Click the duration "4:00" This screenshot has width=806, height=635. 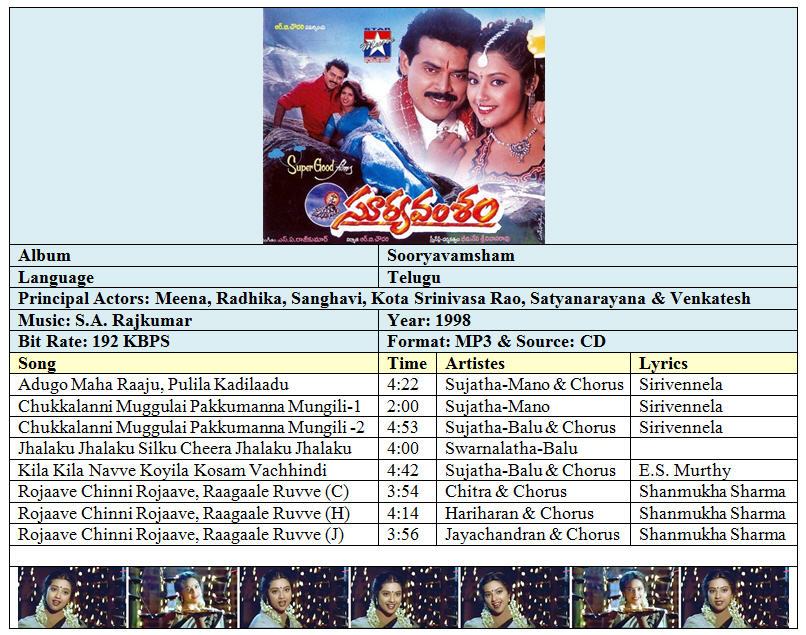(x=402, y=448)
